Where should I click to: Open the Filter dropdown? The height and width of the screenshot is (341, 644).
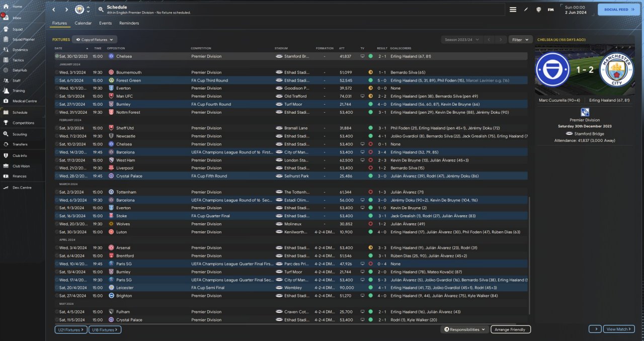pos(520,39)
